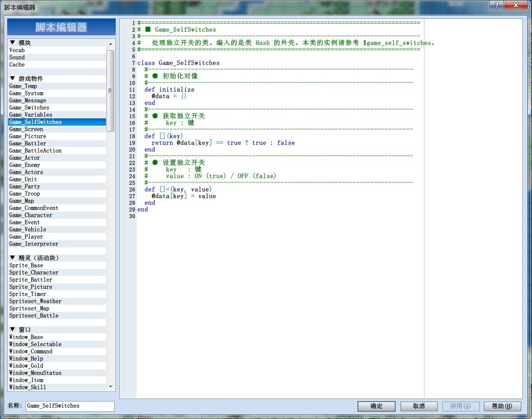The height and width of the screenshot is (419, 532).
Task: Close the script editor window
Action: [x=516, y=5]
